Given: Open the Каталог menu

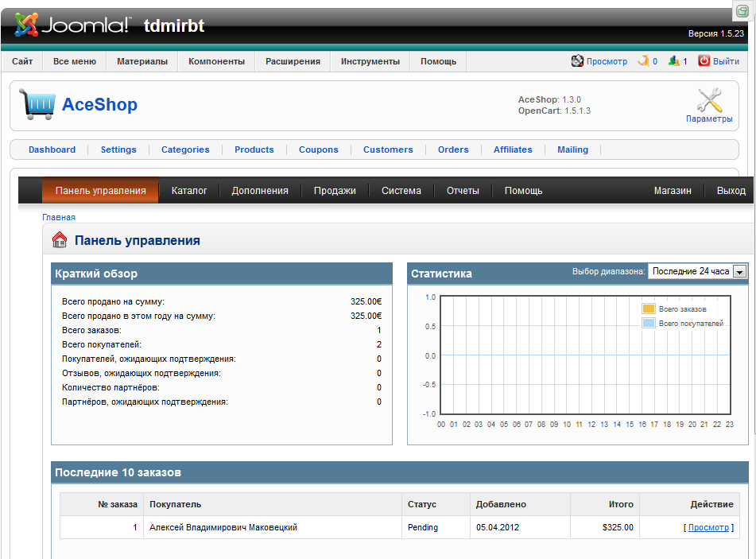Looking at the screenshot, I should pos(189,191).
